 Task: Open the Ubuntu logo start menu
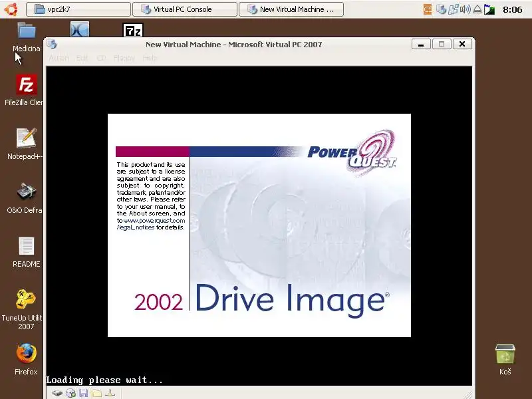tap(11, 9)
